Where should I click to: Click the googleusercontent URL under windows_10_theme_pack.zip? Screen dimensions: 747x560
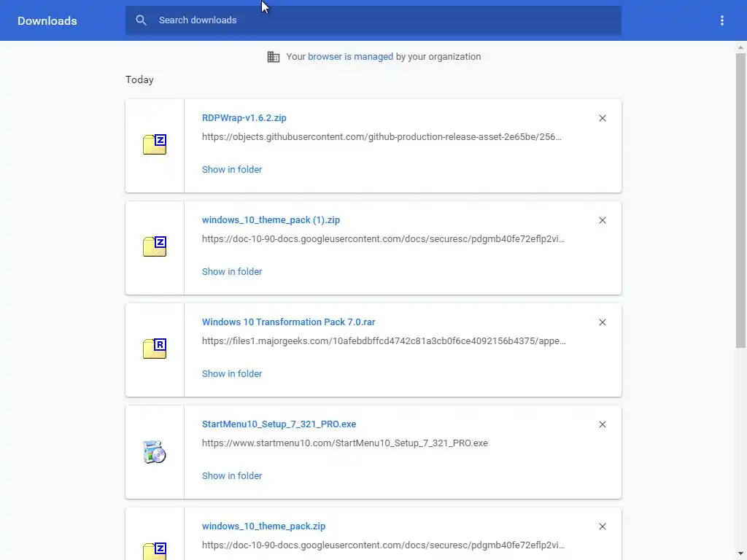[383, 545]
